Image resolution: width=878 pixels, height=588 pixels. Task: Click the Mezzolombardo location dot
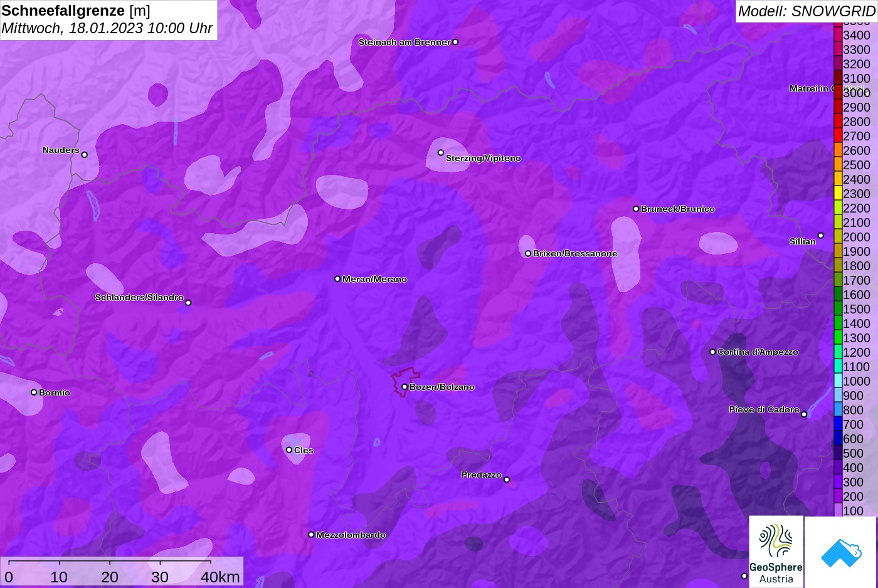click(311, 535)
